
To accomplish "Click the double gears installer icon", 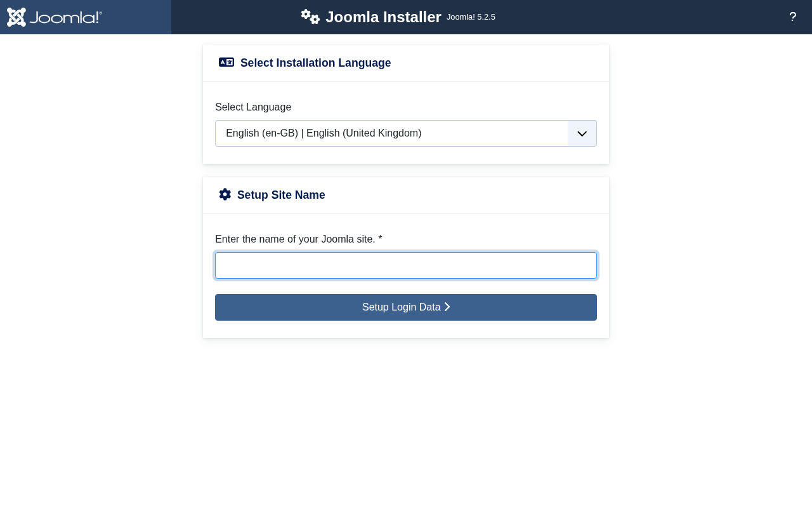I will point(310,17).
